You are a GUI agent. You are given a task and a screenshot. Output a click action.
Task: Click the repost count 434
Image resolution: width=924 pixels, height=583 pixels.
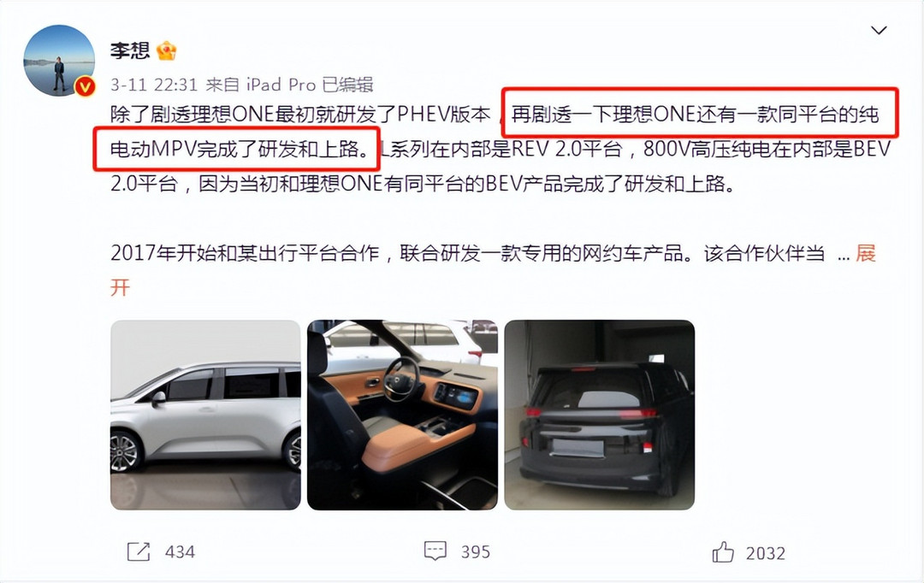click(180, 552)
